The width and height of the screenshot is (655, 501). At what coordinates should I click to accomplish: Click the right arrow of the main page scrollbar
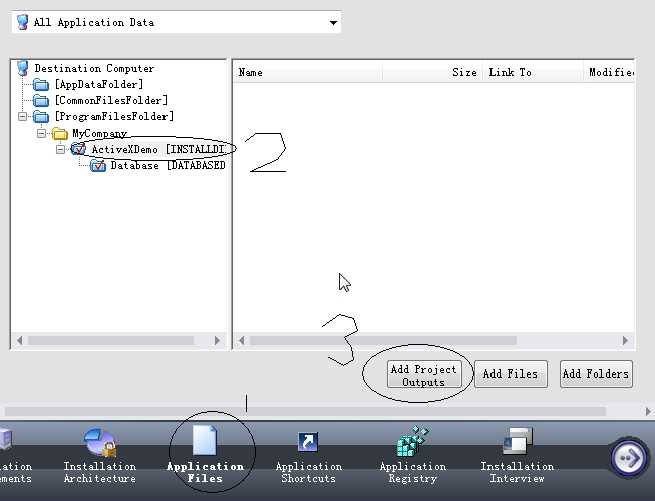point(648,412)
